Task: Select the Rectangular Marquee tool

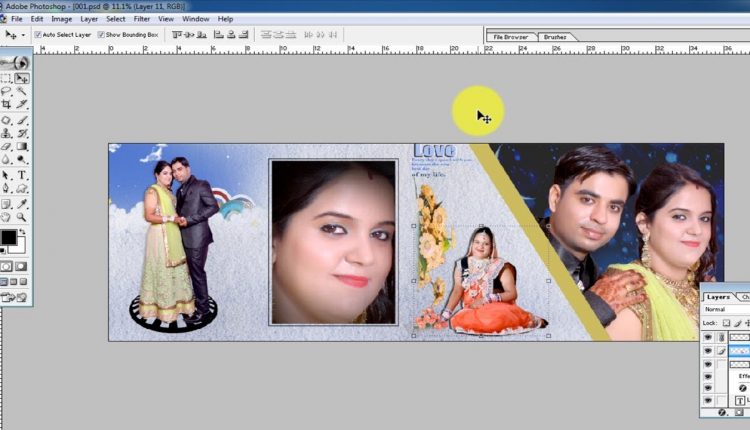Action: [6, 78]
